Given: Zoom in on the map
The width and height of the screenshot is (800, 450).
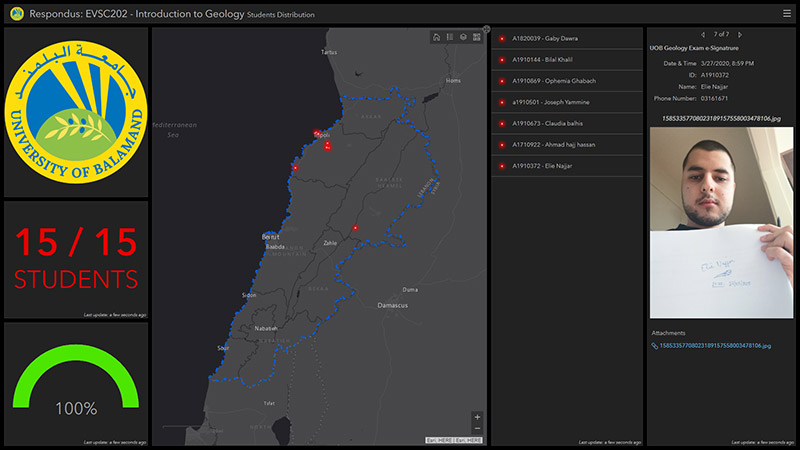Looking at the screenshot, I should click(477, 416).
